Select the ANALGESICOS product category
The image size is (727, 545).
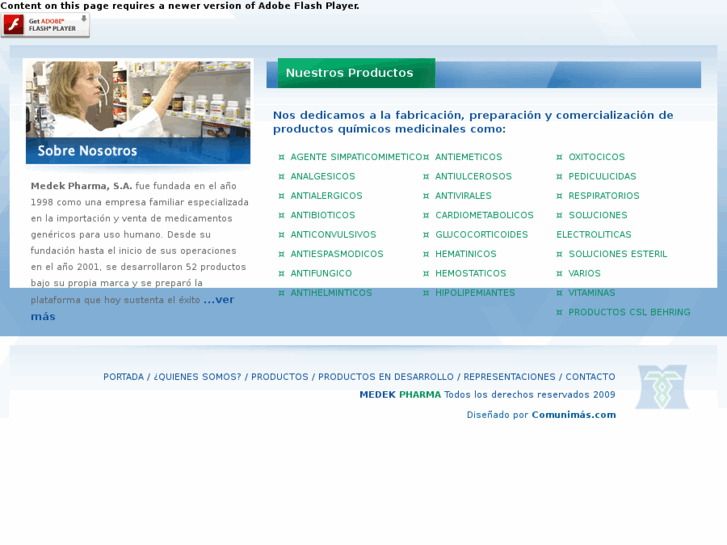(323, 176)
